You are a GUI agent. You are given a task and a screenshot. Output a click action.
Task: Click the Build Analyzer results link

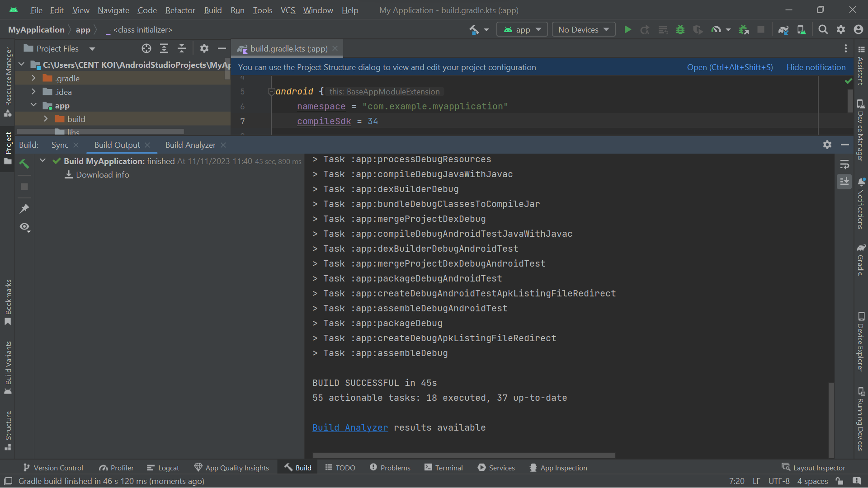(350, 427)
